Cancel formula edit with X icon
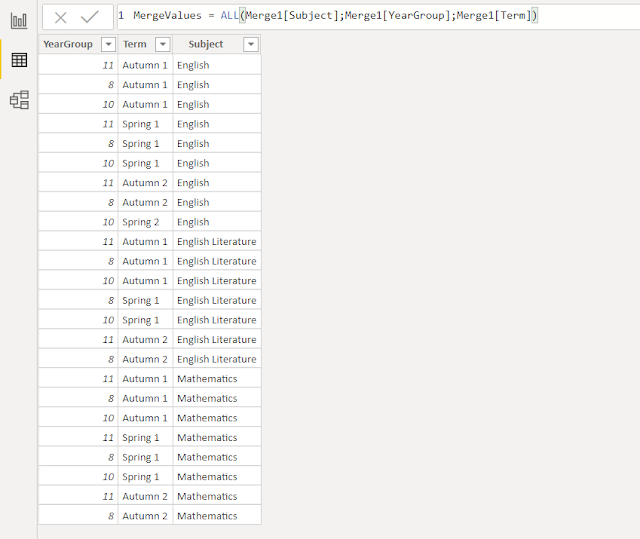 point(60,17)
